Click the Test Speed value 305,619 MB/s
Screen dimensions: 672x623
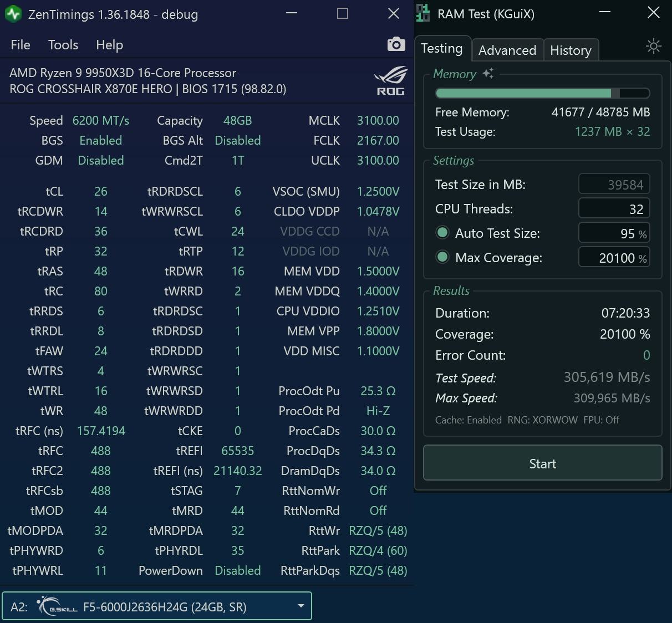click(607, 377)
